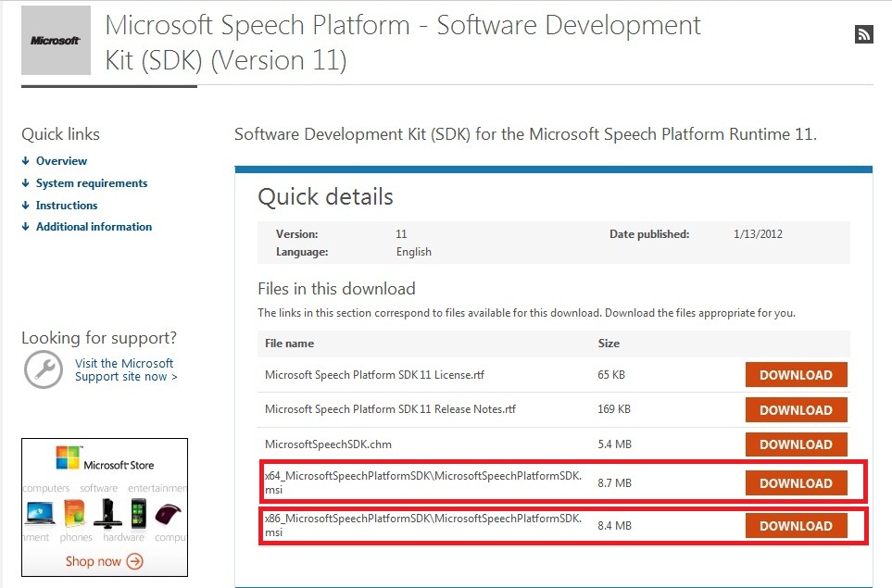892x588 pixels.
Task: Click the Instructions down-arrow icon
Action: click(26, 206)
